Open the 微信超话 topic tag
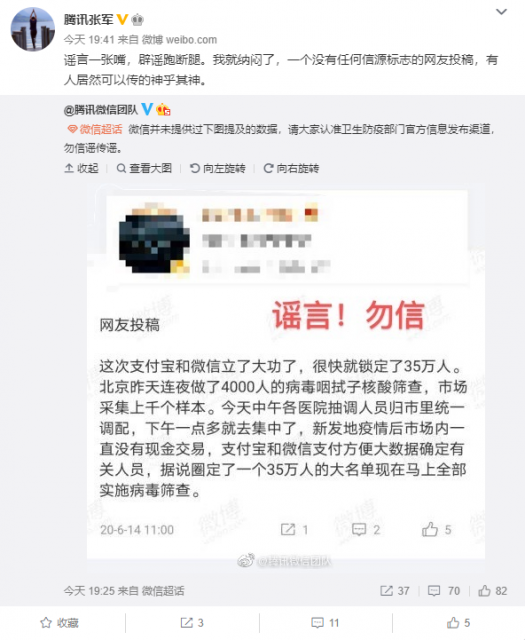This screenshot has width=525, height=640. point(95,129)
